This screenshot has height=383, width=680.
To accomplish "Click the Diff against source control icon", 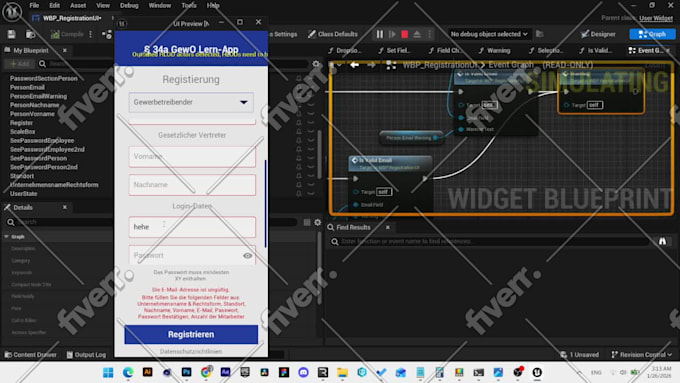I will pyautogui.click(x=107, y=34).
